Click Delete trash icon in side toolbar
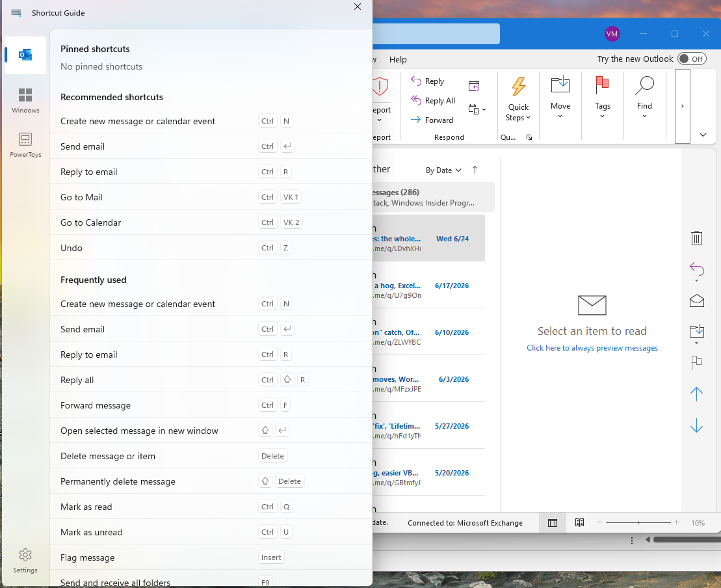The height and width of the screenshot is (588, 721). point(696,238)
